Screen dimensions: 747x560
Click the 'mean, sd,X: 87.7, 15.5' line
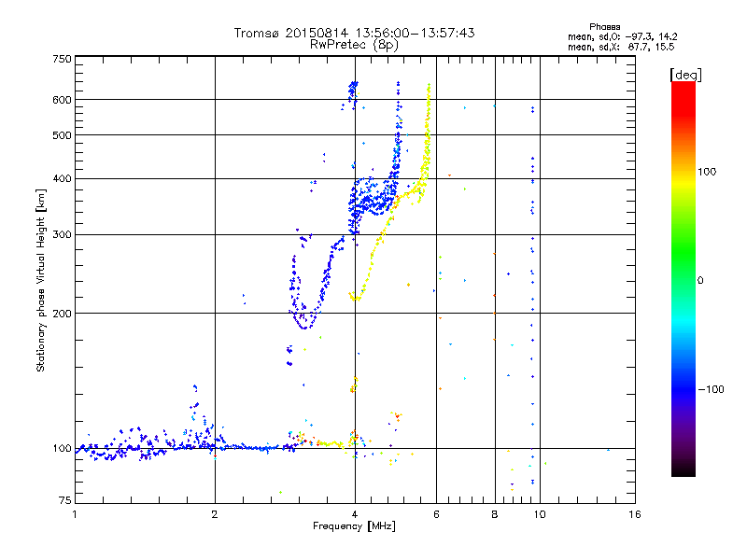tap(621, 47)
